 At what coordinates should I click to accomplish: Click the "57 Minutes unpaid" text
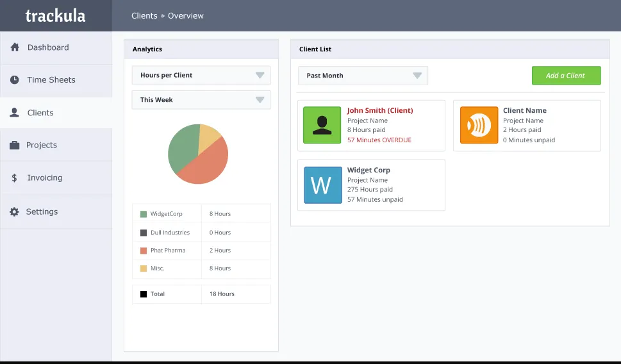(375, 199)
